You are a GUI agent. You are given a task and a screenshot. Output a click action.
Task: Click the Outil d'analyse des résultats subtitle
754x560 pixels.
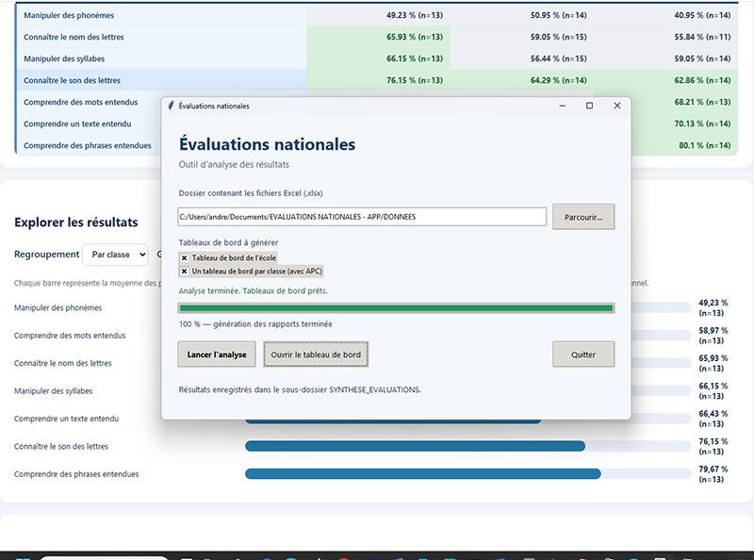(x=234, y=165)
